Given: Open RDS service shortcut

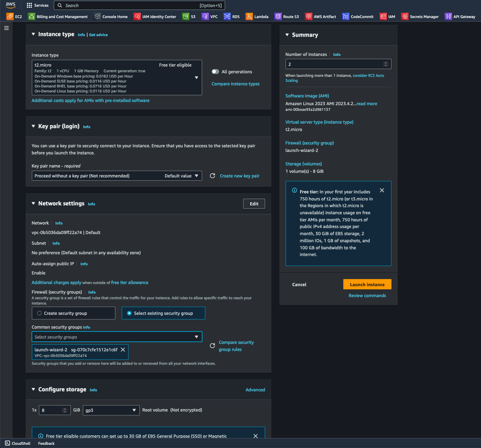Looking at the screenshot, I should click(x=232, y=17).
